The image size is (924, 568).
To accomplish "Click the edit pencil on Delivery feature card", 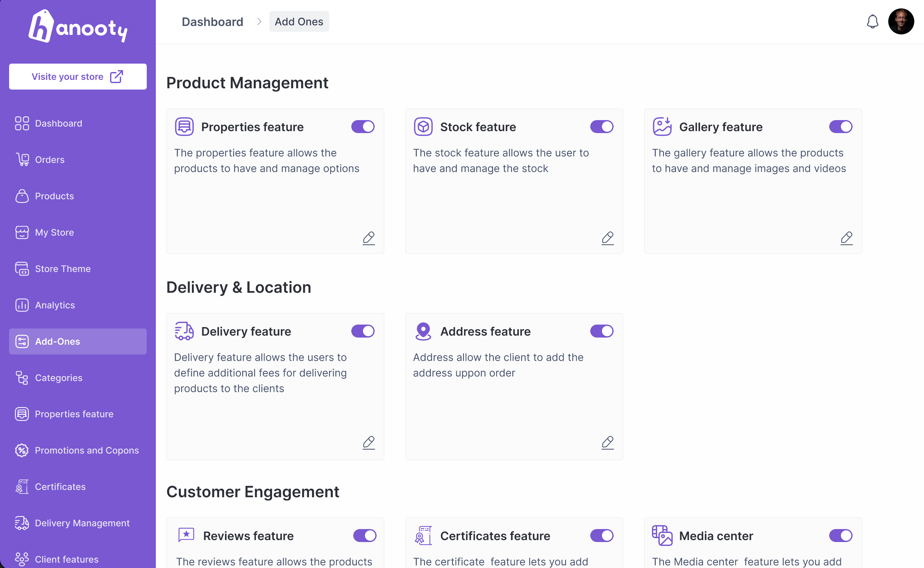I will (368, 442).
